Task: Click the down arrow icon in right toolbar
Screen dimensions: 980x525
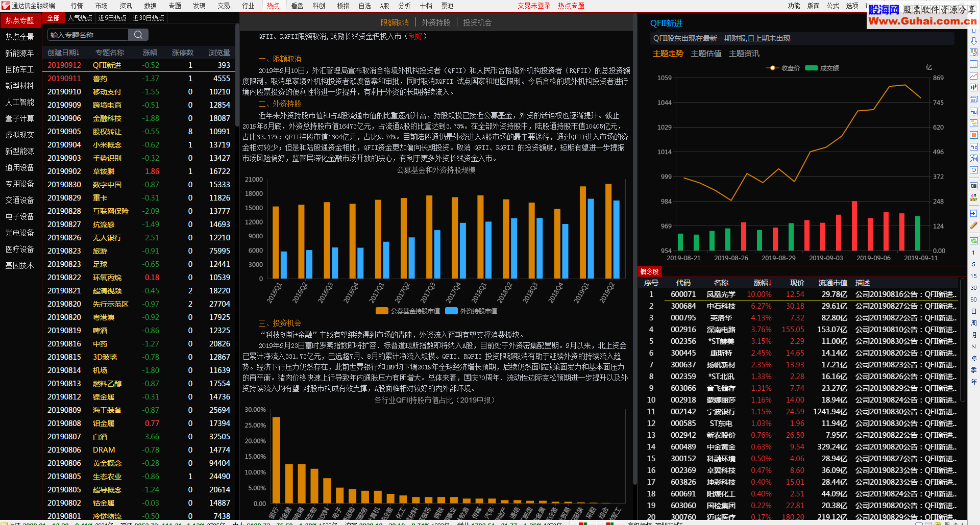Action: [973, 41]
